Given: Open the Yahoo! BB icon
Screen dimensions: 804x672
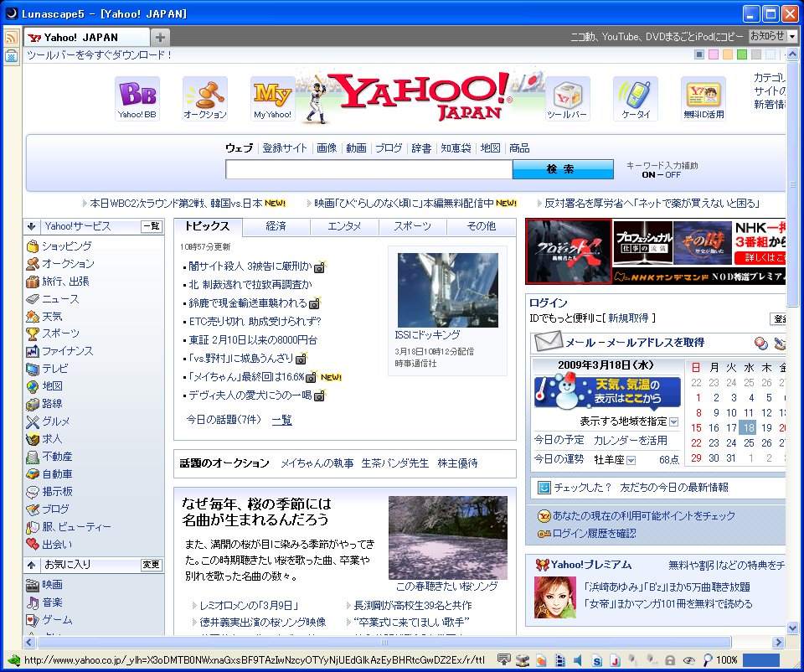Looking at the screenshot, I should click(137, 99).
